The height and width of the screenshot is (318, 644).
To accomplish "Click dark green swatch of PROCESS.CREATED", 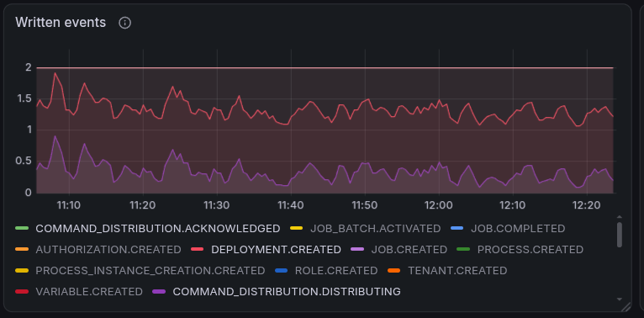I will [463, 249].
